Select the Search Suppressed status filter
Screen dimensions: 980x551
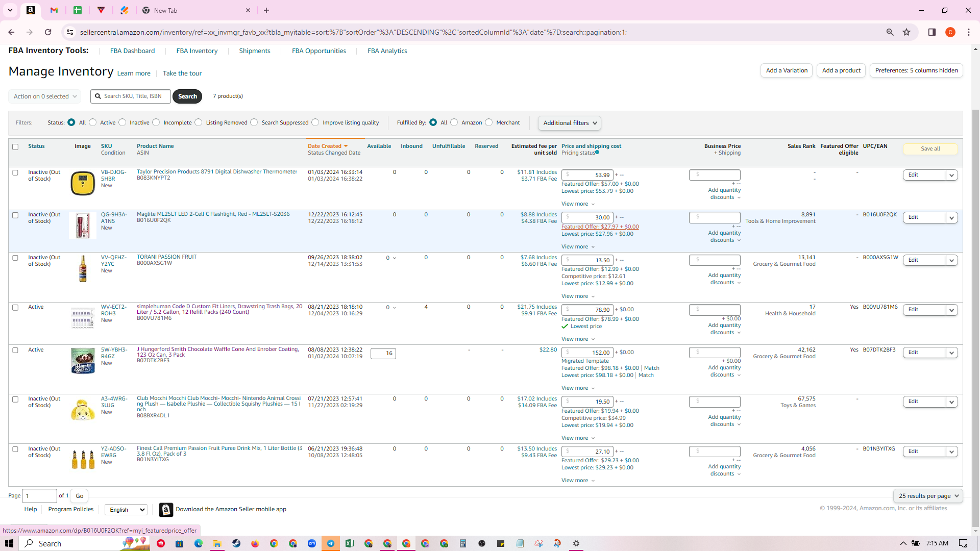click(x=254, y=122)
